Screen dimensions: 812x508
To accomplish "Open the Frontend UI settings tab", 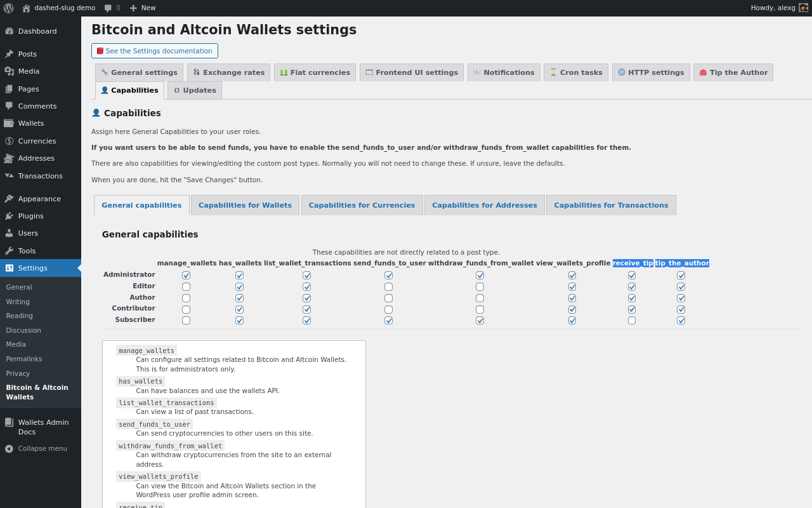I will click(412, 72).
